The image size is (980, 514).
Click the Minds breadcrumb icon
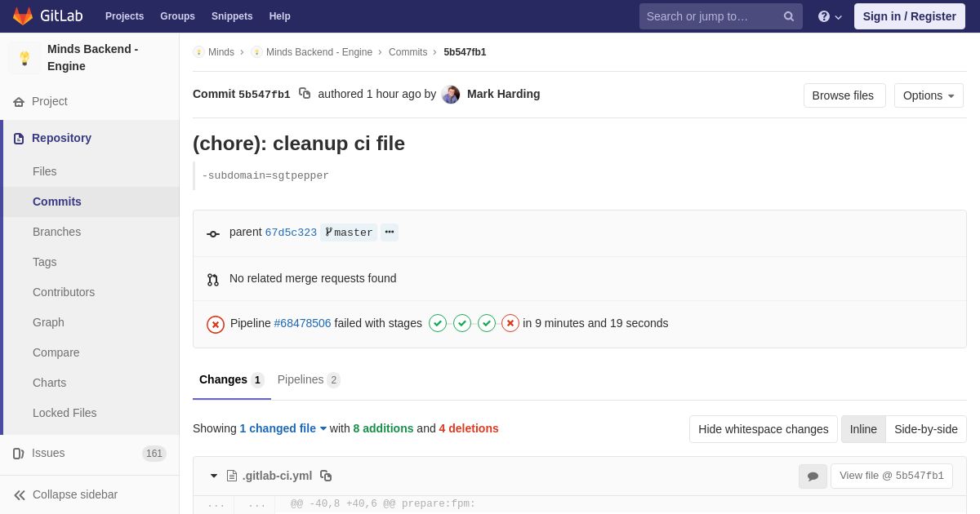point(198,52)
